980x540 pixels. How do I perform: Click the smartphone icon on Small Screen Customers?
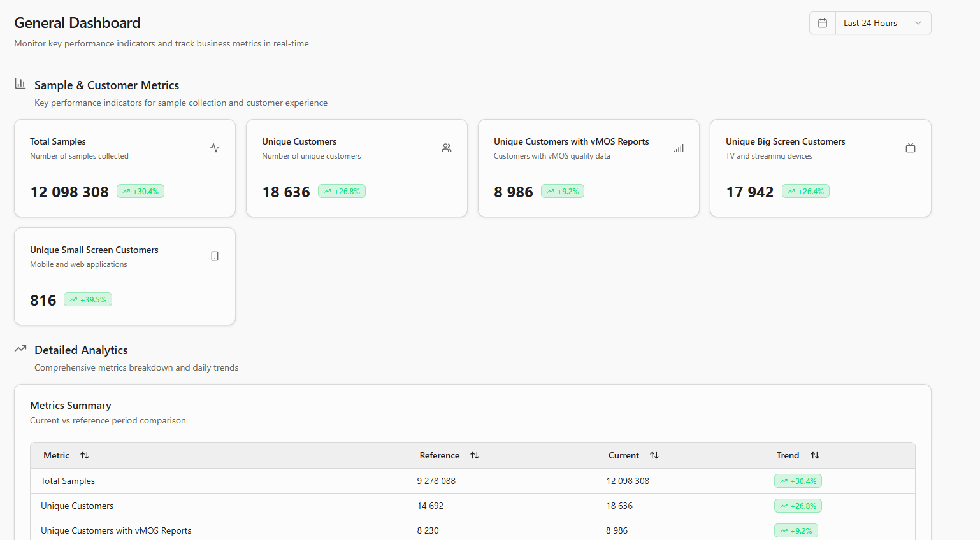(215, 256)
